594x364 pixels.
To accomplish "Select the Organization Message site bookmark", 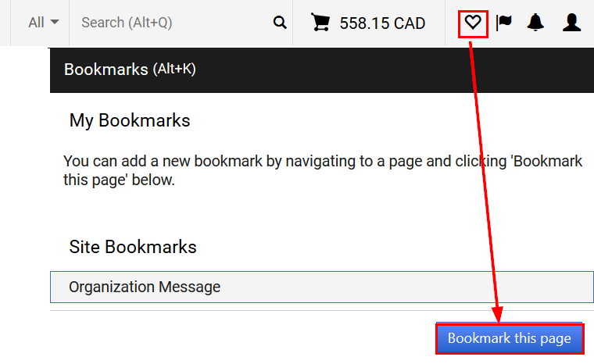I will pos(322,287).
